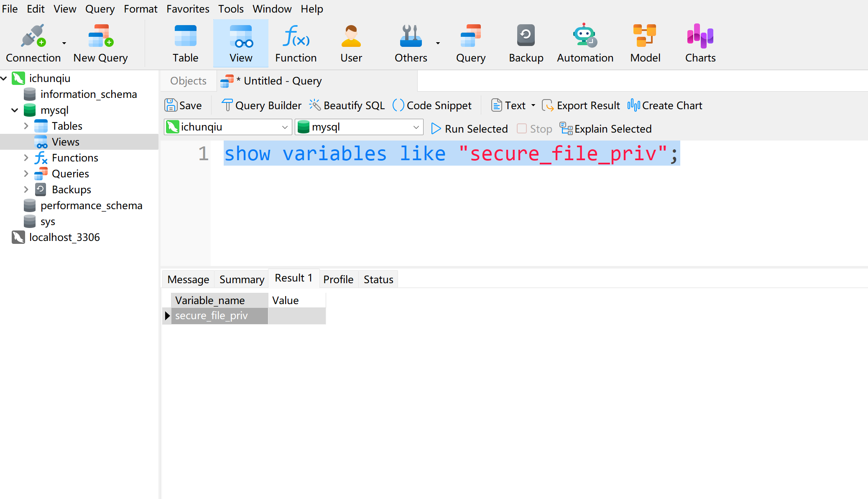Collapse the mysql database node
This screenshot has height=499, width=868.
(15, 110)
